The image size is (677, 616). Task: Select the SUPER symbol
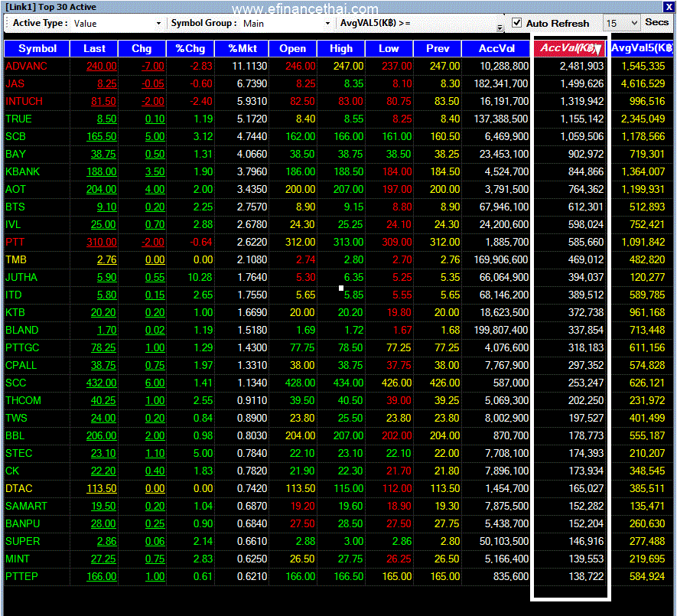point(22,541)
